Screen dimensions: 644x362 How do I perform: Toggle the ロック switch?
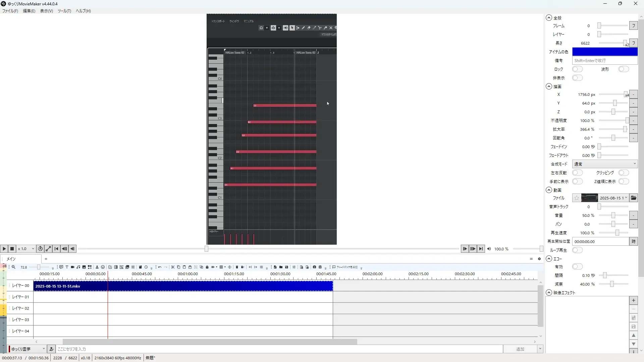click(x=577, y=69)
